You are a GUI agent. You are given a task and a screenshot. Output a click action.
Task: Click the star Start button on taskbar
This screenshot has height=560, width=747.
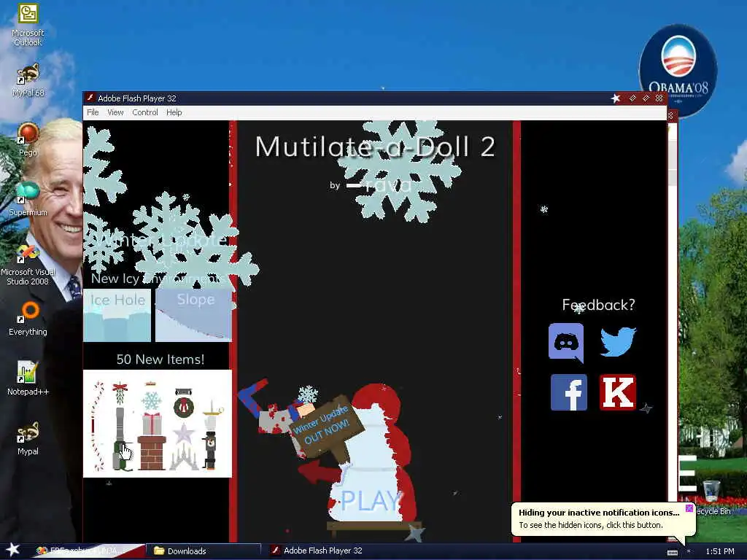pyautogui.click(x=13, y=550)
